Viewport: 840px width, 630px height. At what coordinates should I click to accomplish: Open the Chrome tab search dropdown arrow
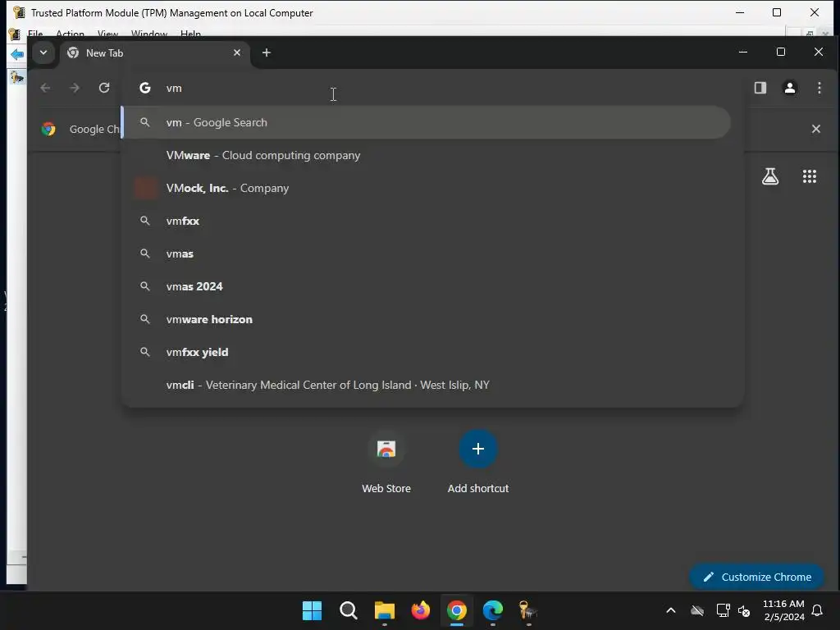(x=43, y=52)
